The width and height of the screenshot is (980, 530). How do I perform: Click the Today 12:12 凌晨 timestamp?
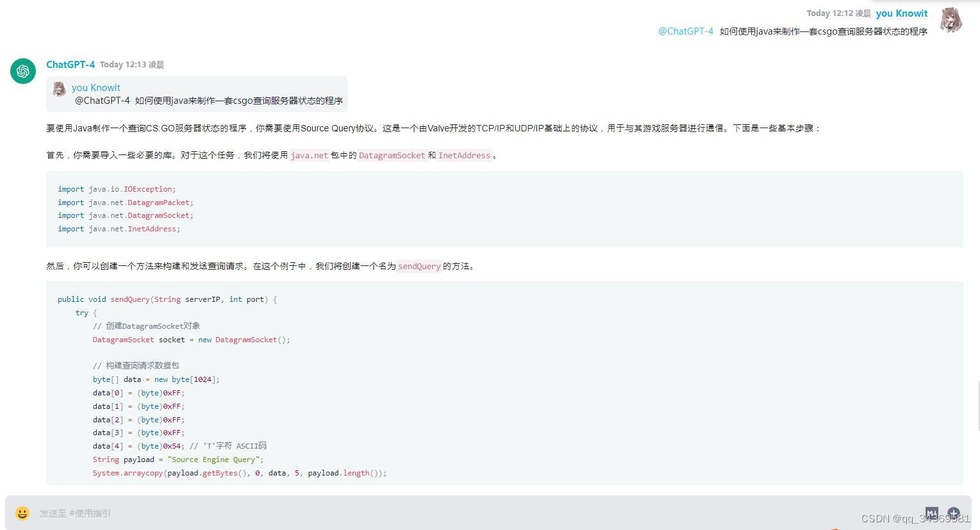coord(838,13)
